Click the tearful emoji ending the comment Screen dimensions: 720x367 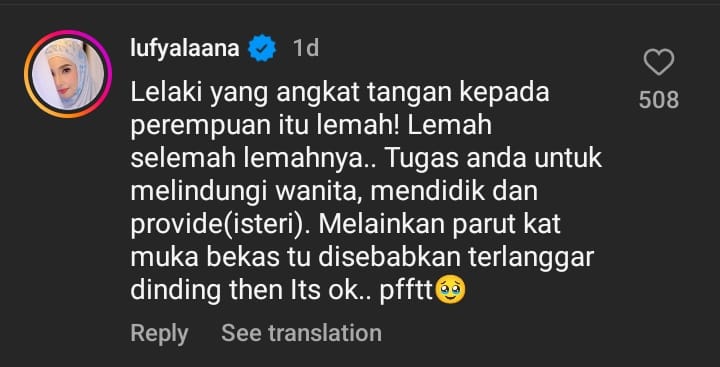[x=450, y=290]
